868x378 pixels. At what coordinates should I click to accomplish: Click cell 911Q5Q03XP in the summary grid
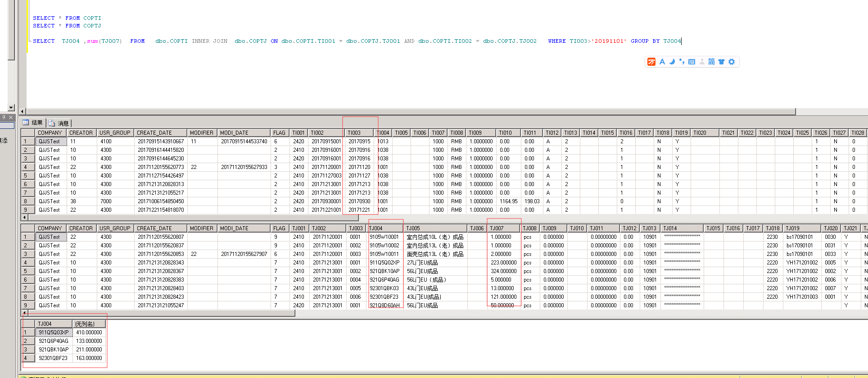click(x=54, y=332)
